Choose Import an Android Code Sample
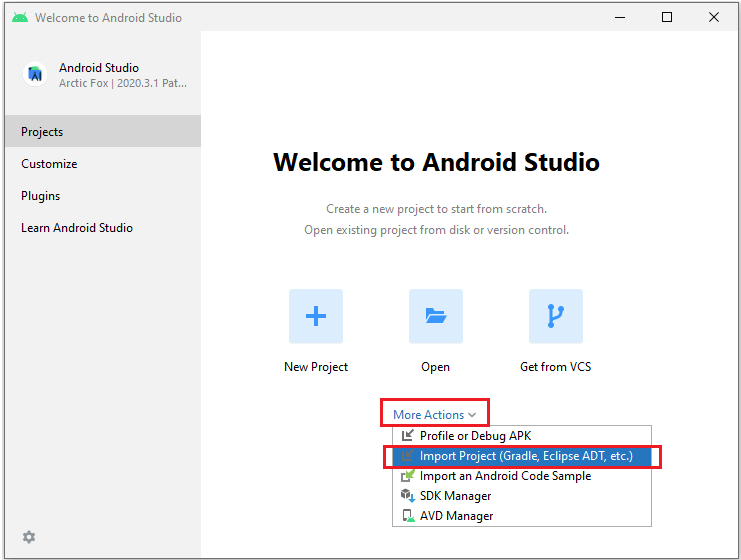Image resolution: width=741 pixels, height=560 pixels. (x=505, y=476)
